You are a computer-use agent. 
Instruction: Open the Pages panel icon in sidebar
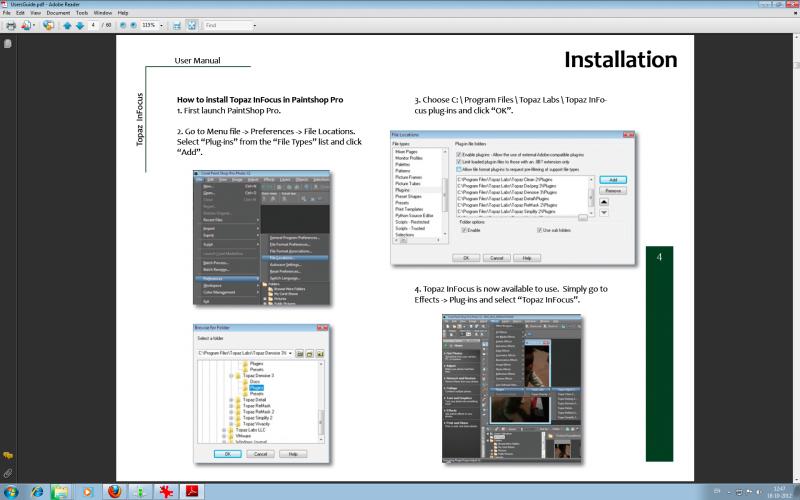[x=8, y=44]
